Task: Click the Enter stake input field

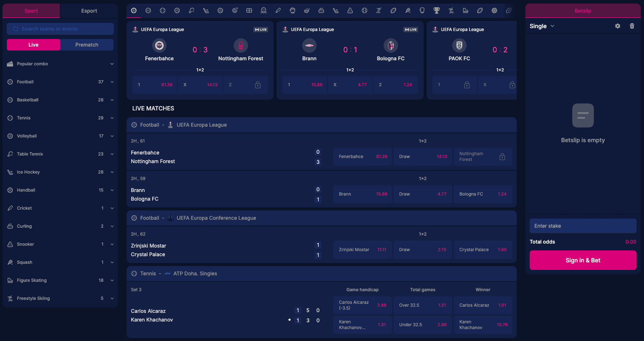Action: (583, 226)
